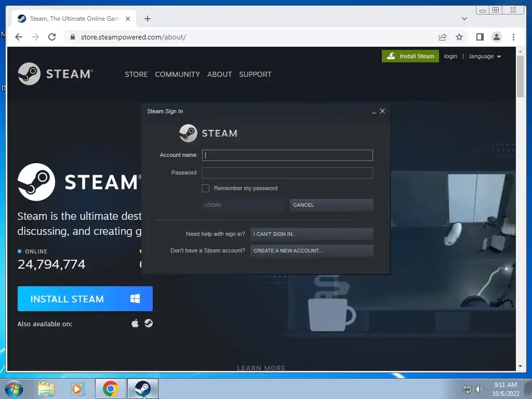The image size is (532, 399).
Task: Open Windows Explorer from taskbar
Action: pyautogui.click(x=46, y=389)
